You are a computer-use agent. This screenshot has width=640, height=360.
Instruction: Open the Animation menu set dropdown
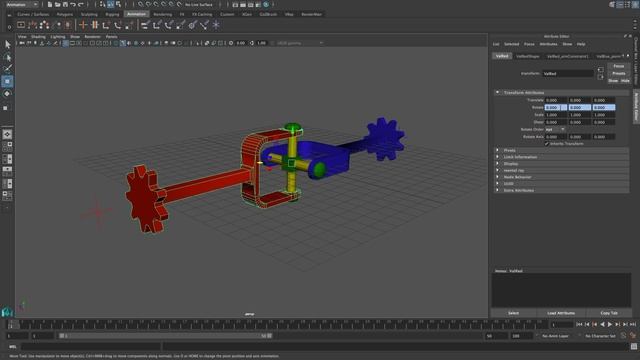coord(22,4)
